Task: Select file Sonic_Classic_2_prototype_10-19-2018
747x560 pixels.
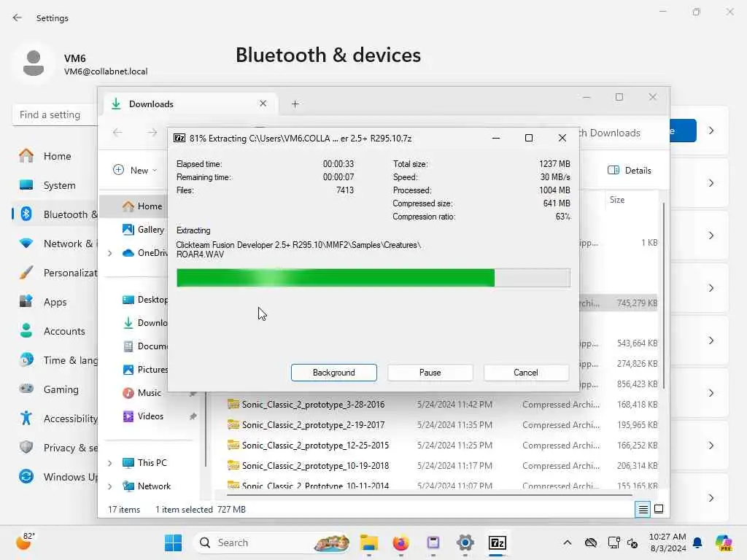Action: 315,466
